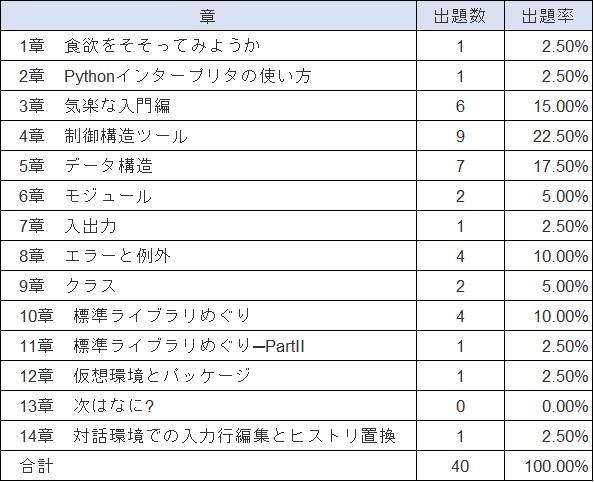This screenshot has height=482, width=594.
Task: Click the 3章 気楽な入門編 cell
Action: point(208,106)
